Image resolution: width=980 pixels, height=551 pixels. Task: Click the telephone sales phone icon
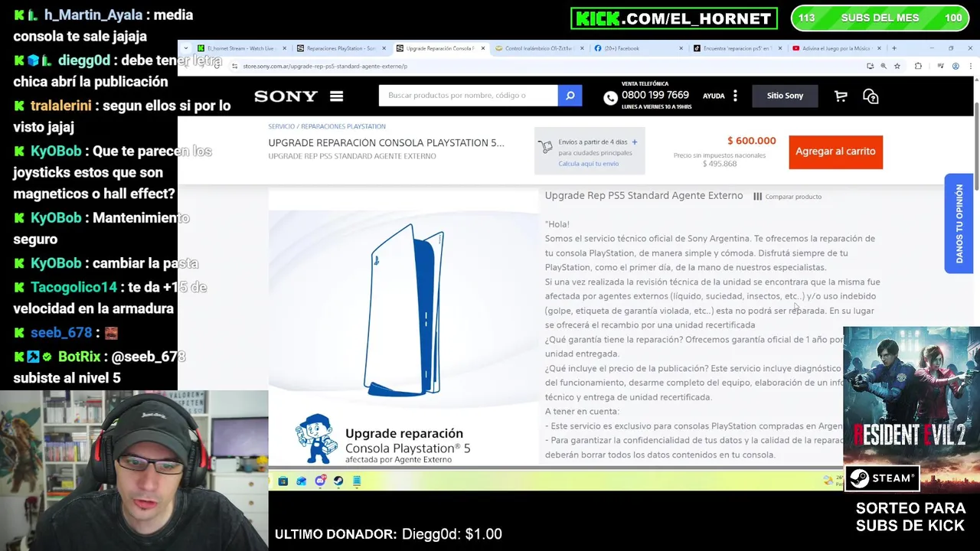(x=610, y=97)
